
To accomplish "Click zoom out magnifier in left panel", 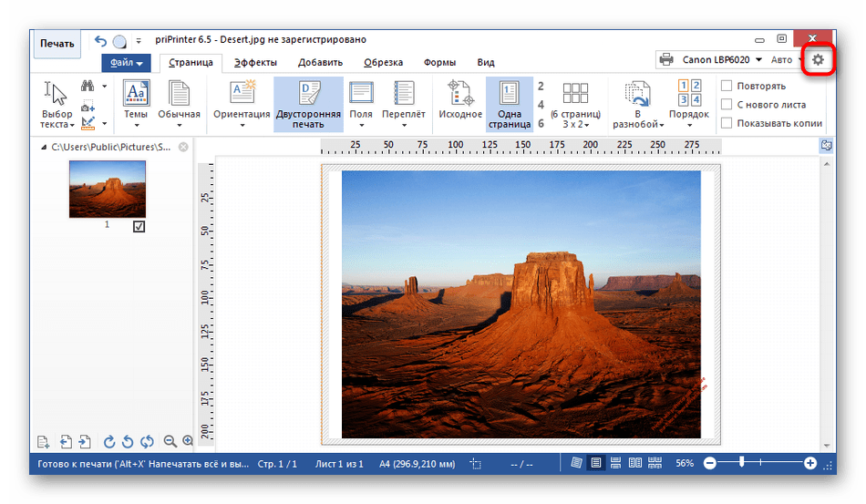I will tap(170, 441).
